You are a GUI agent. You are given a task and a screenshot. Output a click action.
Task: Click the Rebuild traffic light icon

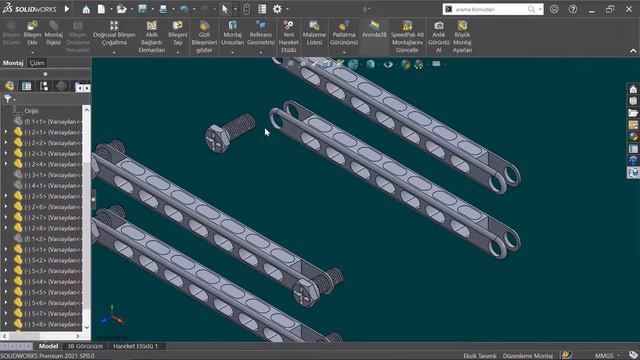(246, 9)
